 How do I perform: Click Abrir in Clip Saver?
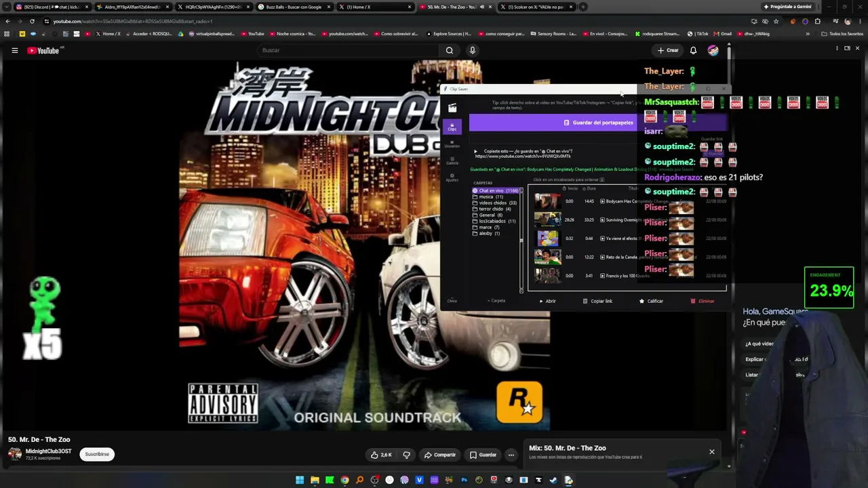tap(547, 301)
